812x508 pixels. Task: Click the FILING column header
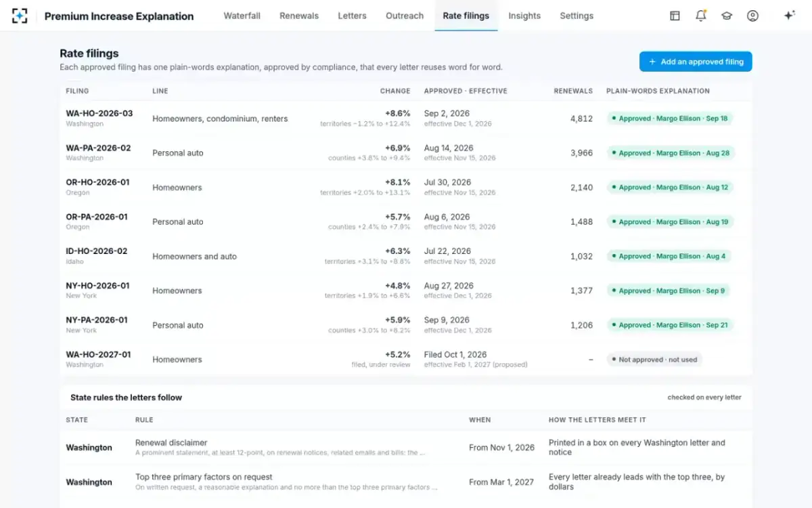click(77, 91)
